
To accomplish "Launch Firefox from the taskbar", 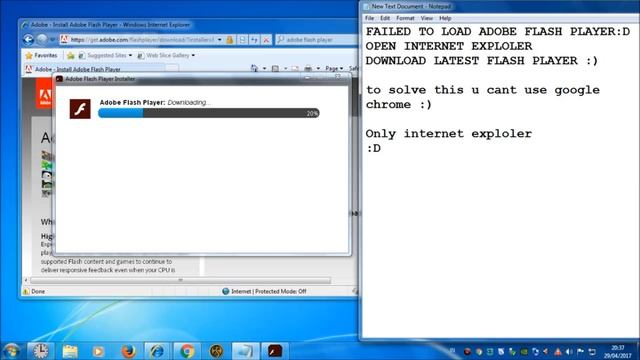I will [128, 351].
